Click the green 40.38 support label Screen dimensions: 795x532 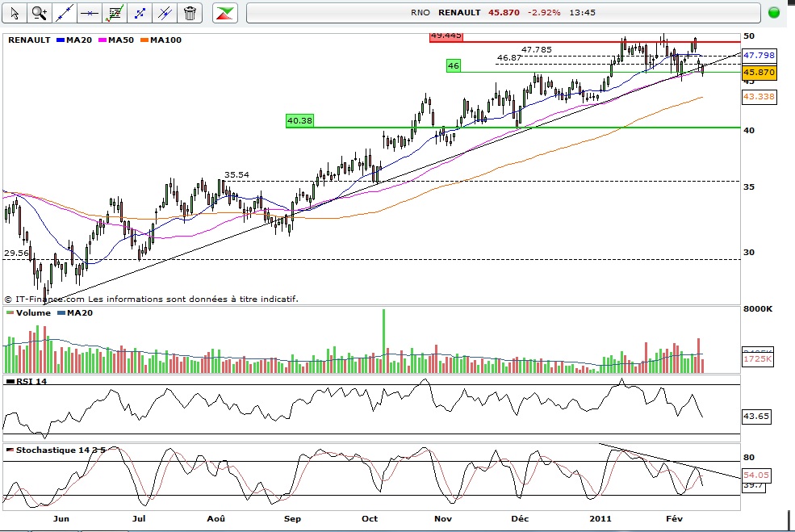(x=299, y=121)
